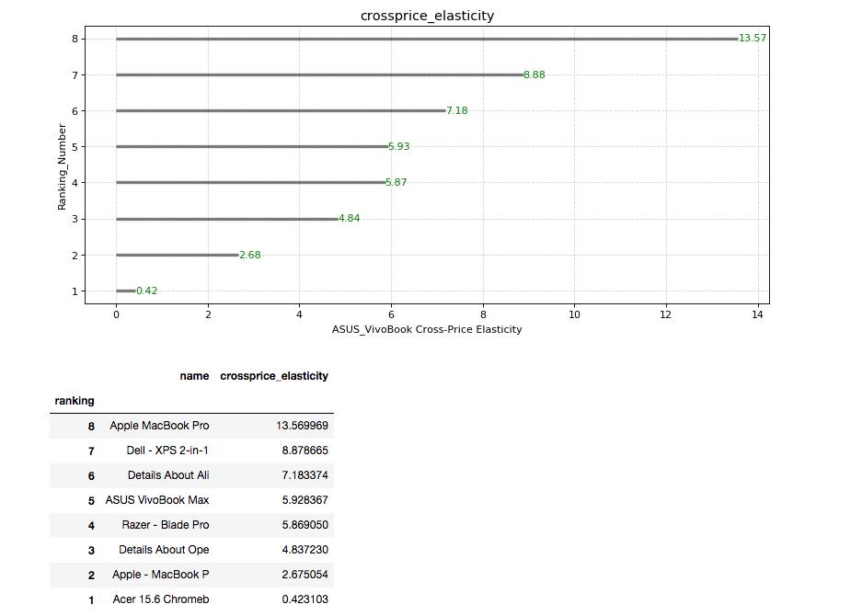Click the Ranking_Number y-axis label
The image size is (862, 616).
click(x=62, y=166)
